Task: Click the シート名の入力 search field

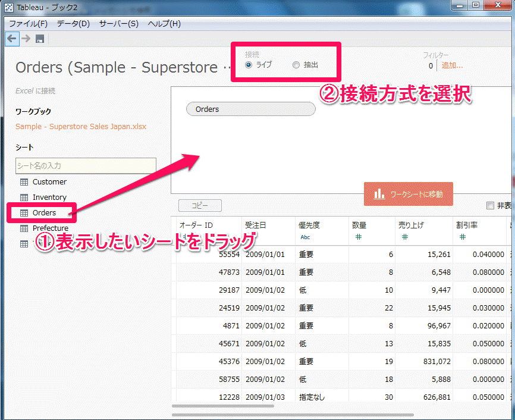Action: pyautogui.click(x=86, y=165)
